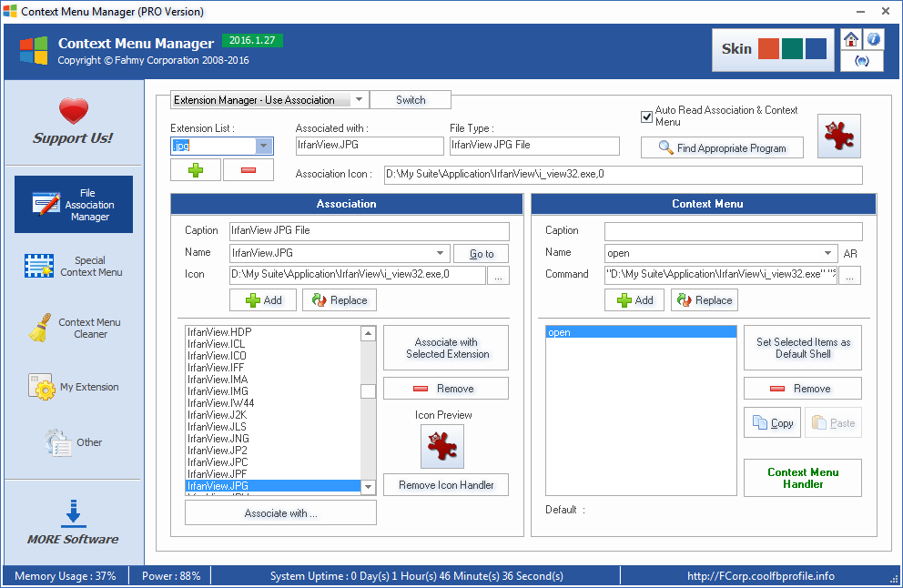Select IrfanView.JPG in the list
The width and height of the screenshot is (903, 588).
point(274,485)
